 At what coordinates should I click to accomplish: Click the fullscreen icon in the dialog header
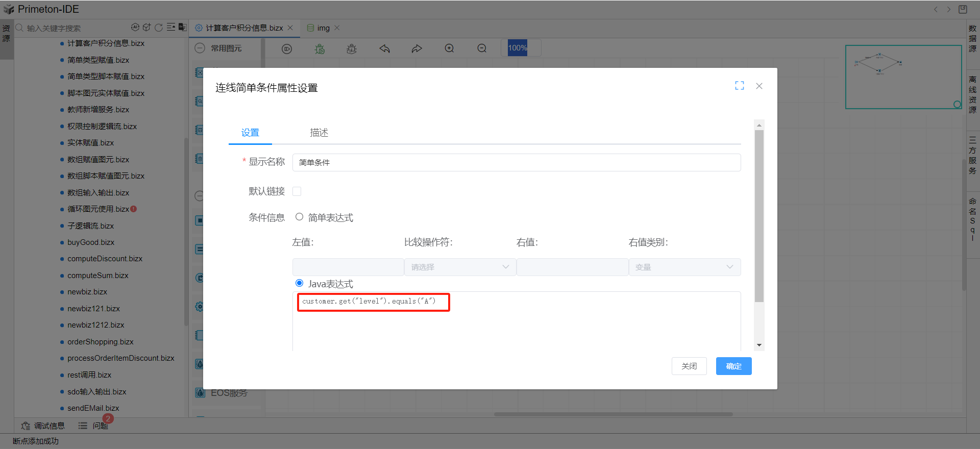tap(739, 86)
